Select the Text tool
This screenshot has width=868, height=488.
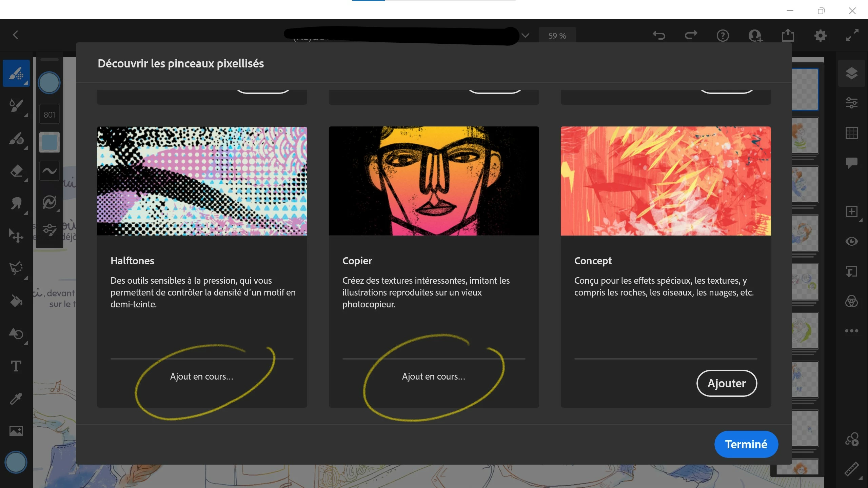(16, 366)
